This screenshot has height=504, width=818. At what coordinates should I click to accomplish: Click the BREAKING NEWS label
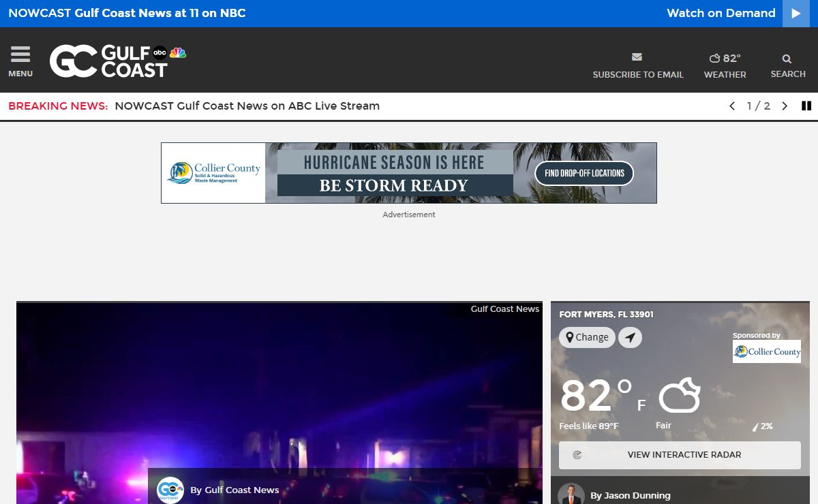[58, 106]
